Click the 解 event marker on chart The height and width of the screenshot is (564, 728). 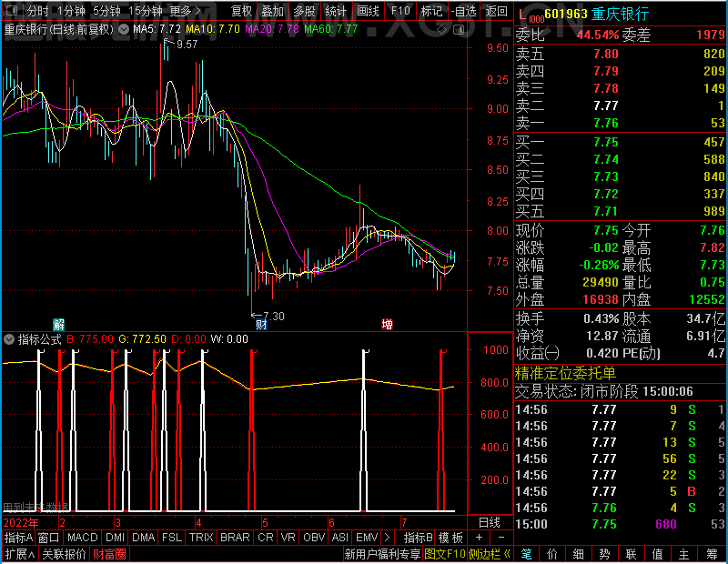pyautogui.click(x=58, y=324)
